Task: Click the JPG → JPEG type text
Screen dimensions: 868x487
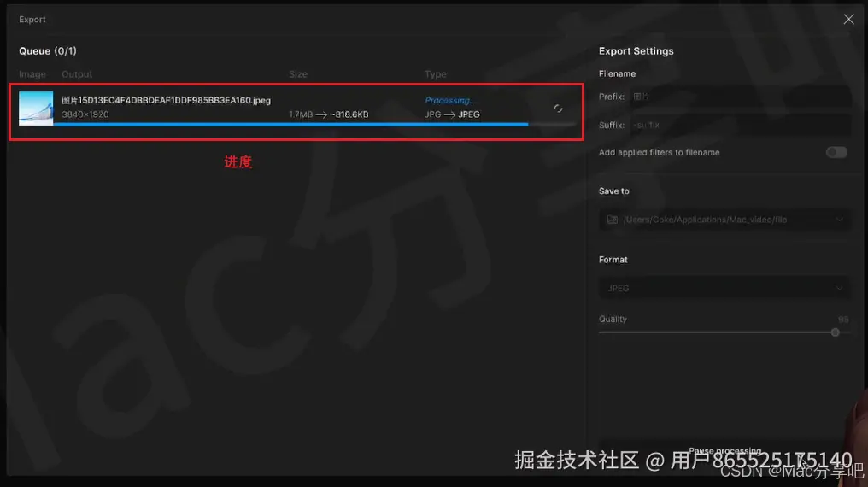Action: click(x=452, y=114)
